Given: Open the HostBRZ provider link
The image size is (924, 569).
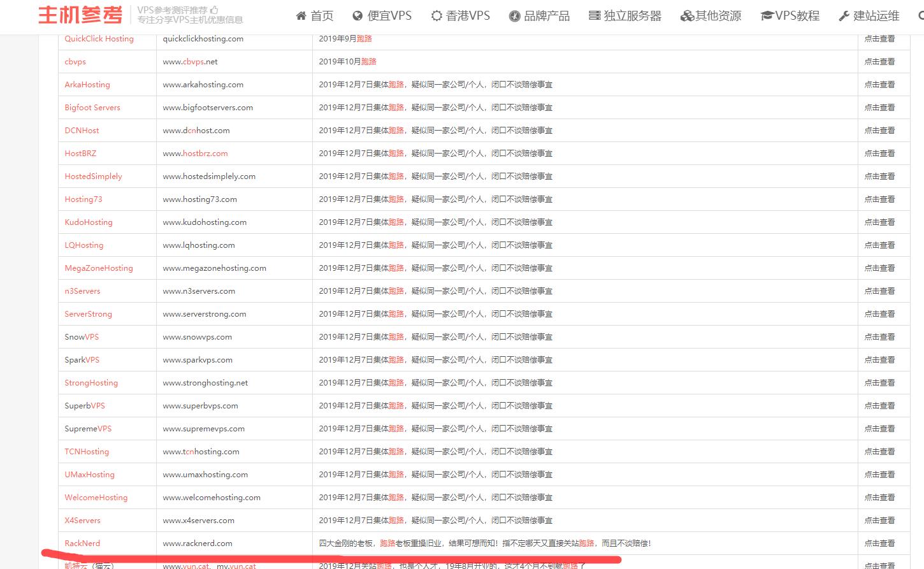Looking at the screenshot, I should 80,154.
